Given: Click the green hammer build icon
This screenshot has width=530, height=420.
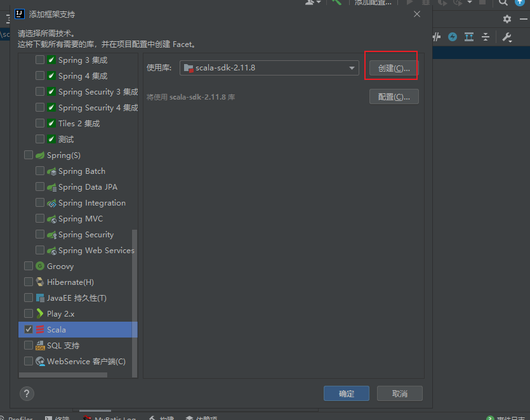Looking at the screenshot, I should (336, 2).
